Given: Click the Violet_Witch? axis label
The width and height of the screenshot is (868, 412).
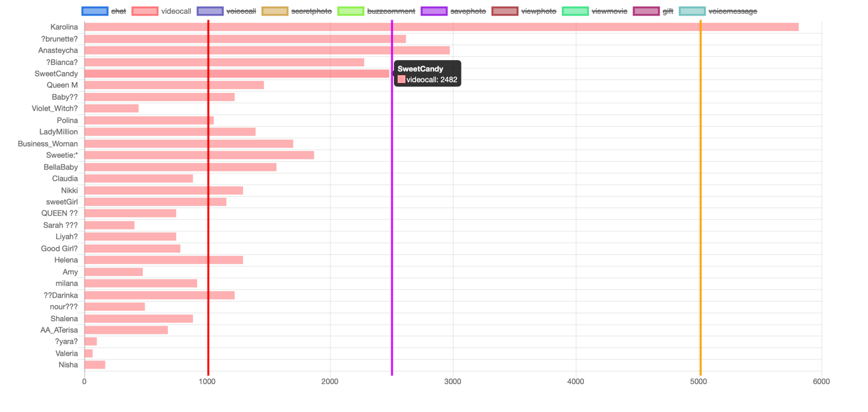Looking at the screenshot, I should coord(55,109).
